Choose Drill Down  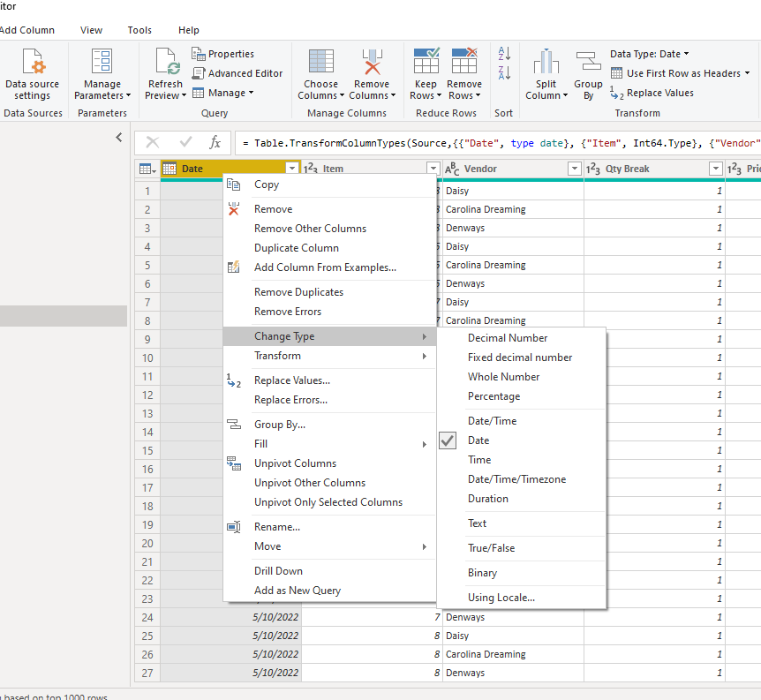[x=329, y=571]
